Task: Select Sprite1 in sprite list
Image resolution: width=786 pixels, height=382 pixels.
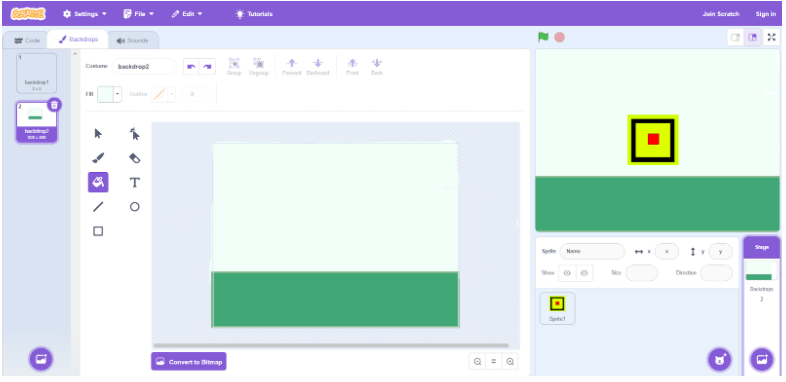Action: (557, 308)
